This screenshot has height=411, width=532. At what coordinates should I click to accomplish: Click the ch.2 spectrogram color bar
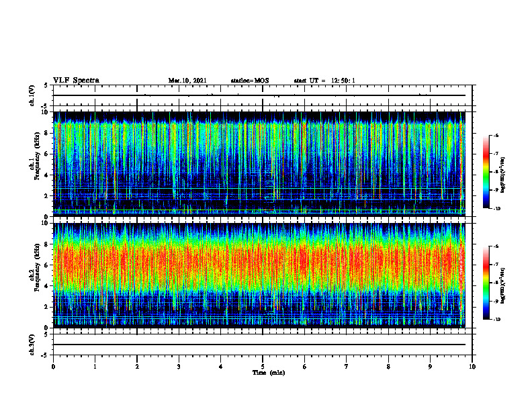486,283
